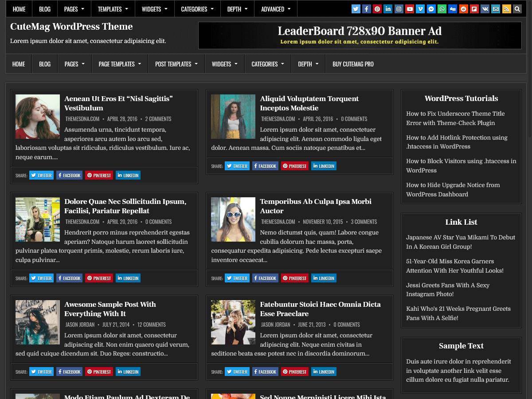
Task: Click the Reddit icon in the social bar
Action: 463,8
